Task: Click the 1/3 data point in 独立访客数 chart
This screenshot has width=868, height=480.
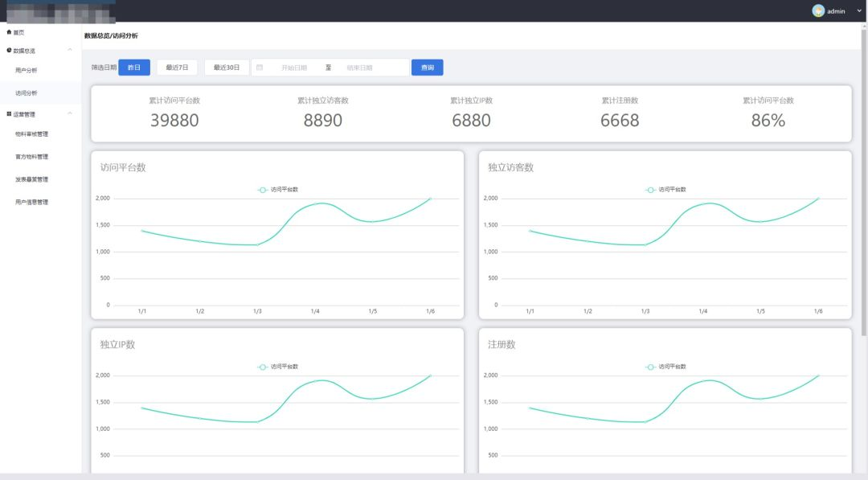Action: tap(645, 244)
